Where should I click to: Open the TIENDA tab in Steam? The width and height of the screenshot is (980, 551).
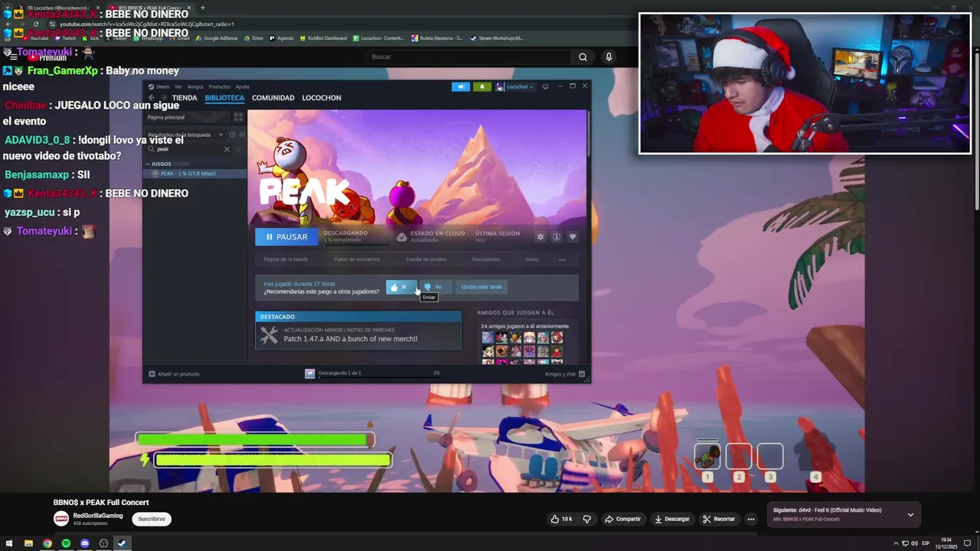coord(185,98)
